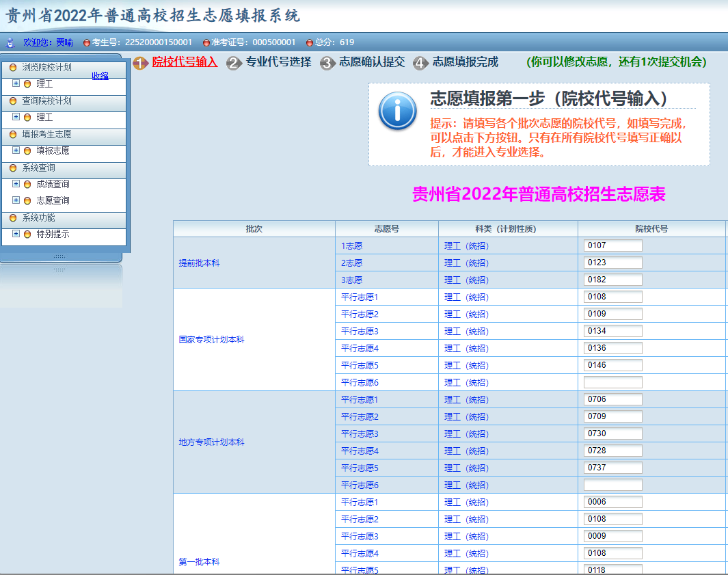Expand the 特别提示 tree node
Screen dimensions: 728x575
pyautogui.click(x=16, y=234)
